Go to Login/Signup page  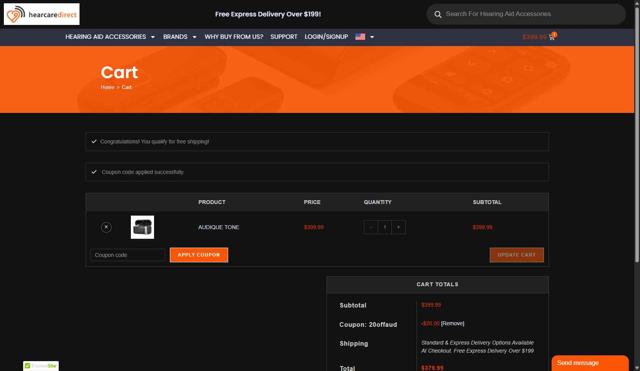click(x=326, y=37)
